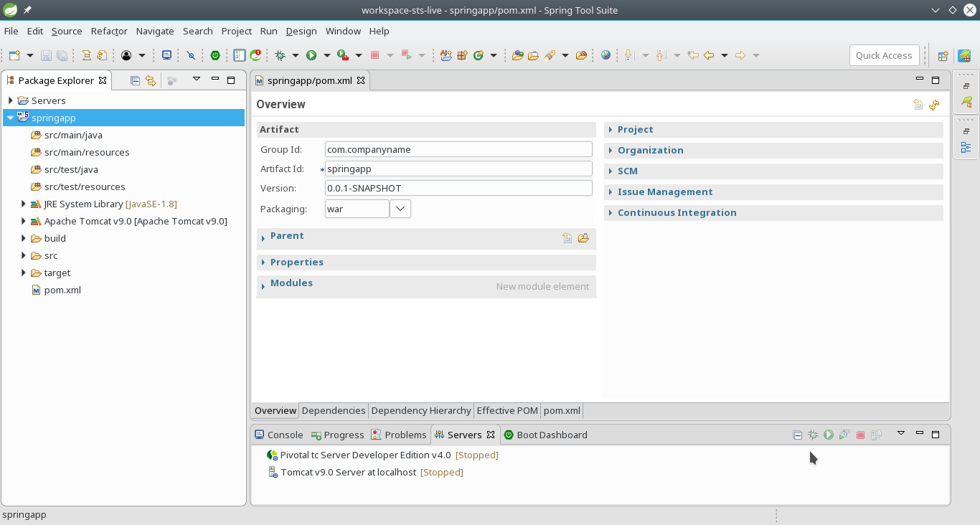Click into the Group Id field
The width and height of the screenshot is (980, 525).
[x=458, y=149]
